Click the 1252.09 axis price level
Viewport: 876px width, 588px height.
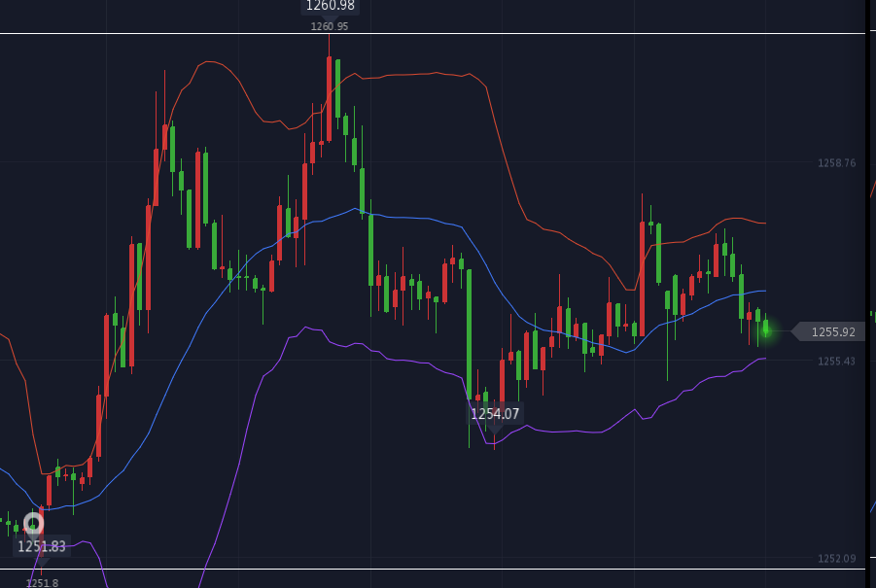[x=836, y=559]
